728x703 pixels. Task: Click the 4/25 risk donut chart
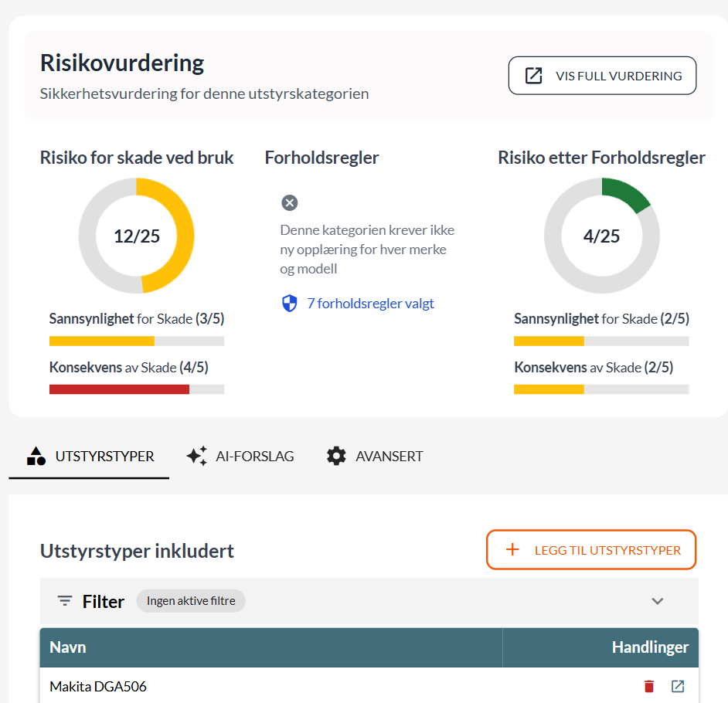602,236
